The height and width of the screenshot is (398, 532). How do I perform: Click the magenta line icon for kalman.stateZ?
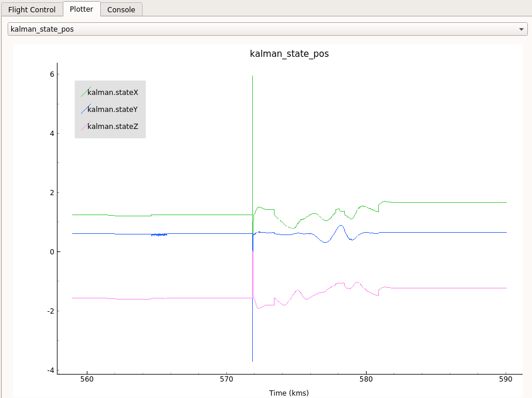[86, 126]
